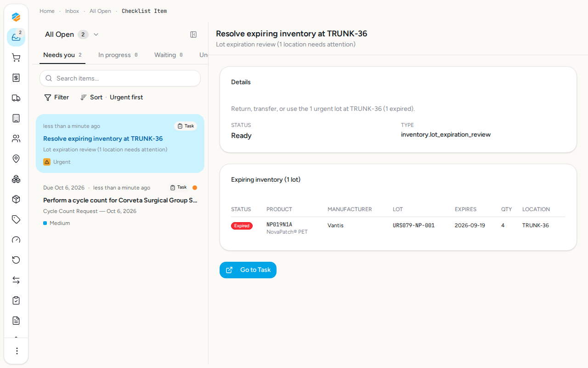Click the Ready status value
The image size is (588, 368).
coord(241,136)
